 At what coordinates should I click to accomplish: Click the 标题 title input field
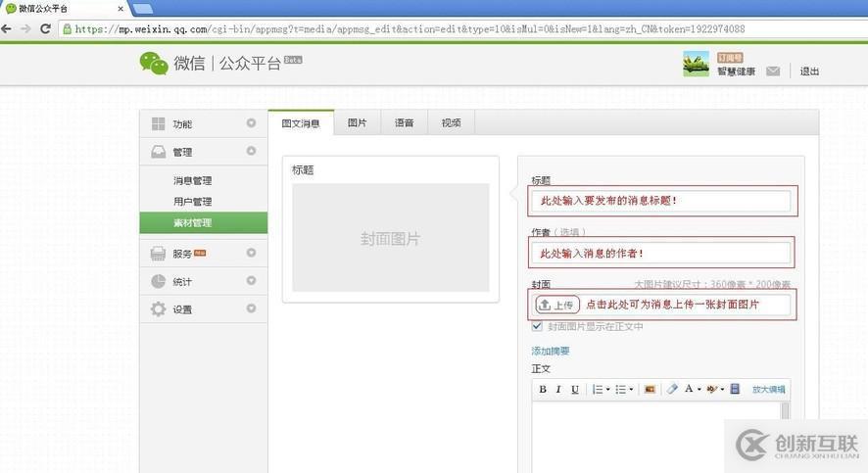pyautogui.click(x=661, y=201)
